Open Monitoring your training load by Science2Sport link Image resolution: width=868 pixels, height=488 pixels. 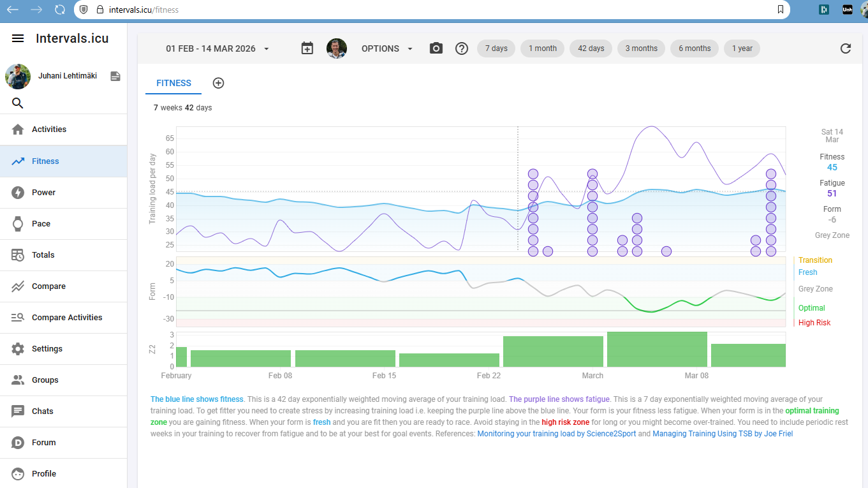pos(556,434)
